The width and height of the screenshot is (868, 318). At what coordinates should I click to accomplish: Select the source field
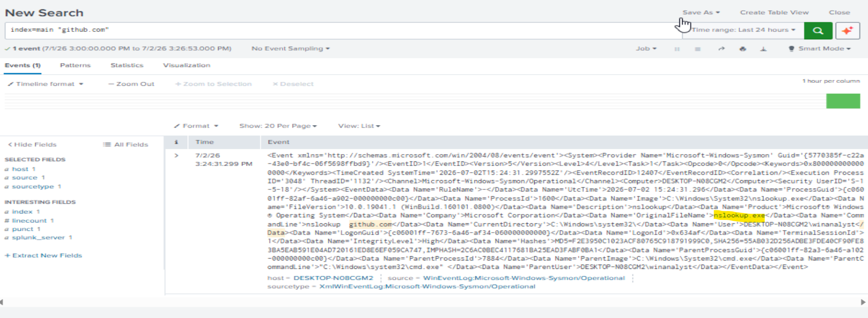[x=25, y=177]
